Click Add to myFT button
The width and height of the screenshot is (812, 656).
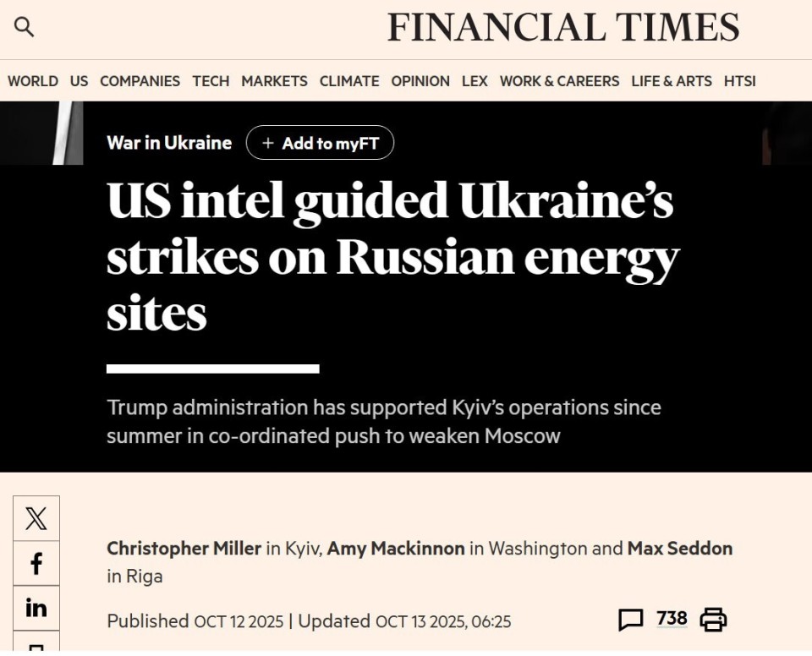point(320,143)
